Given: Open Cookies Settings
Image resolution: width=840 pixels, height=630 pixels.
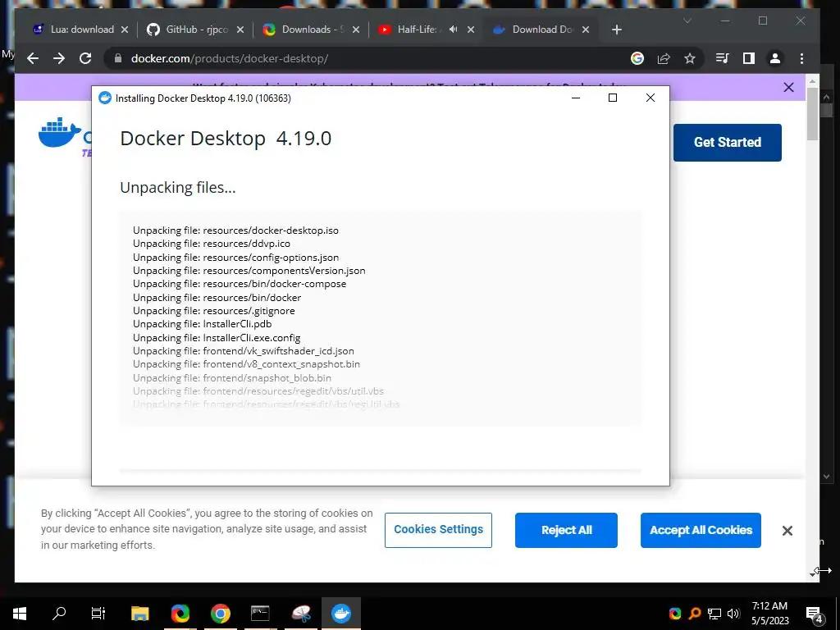Looking at the screenshot, I should (x=438, y=530).
